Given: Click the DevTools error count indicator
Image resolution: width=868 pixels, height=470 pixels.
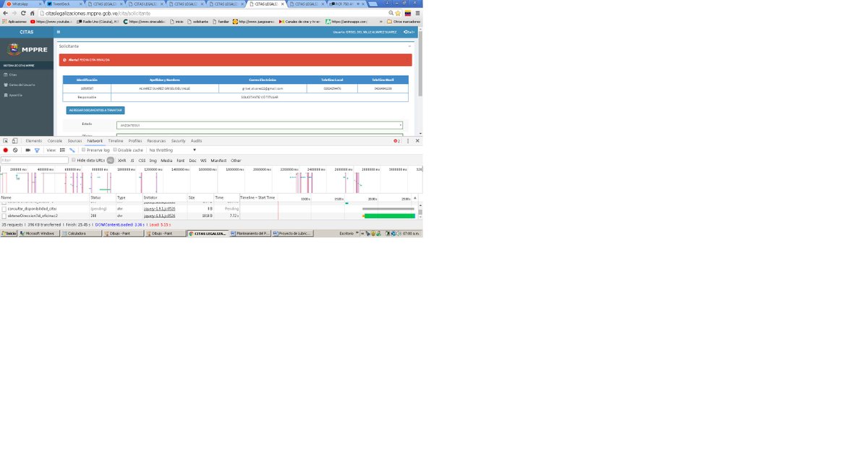Looking at the screenshot, I should pyautogui.click(x=397, y=141).
